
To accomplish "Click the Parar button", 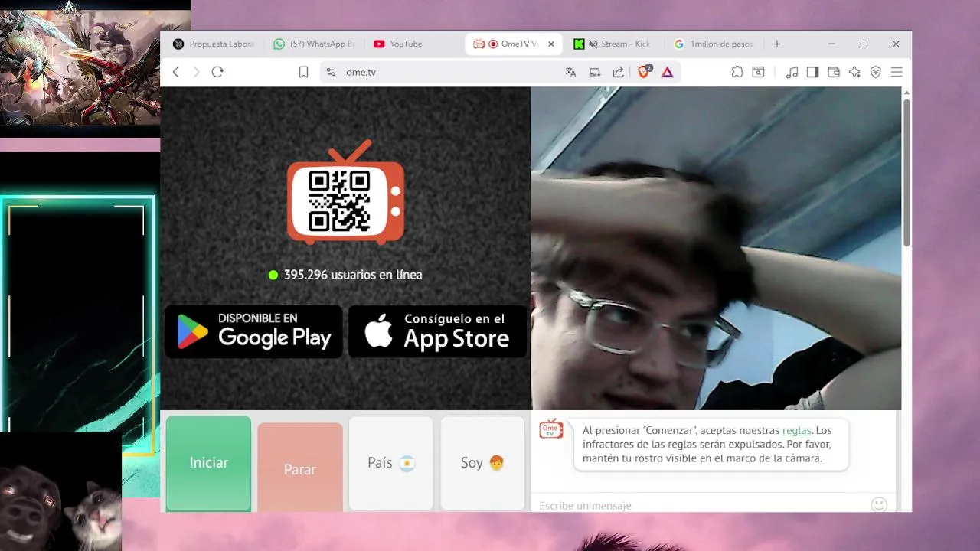I will pos(300,468).
